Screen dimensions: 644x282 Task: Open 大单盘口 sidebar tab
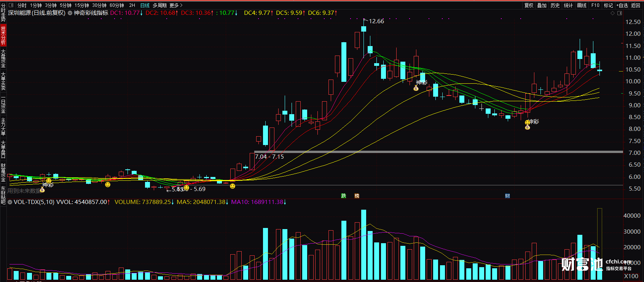click(x=3, y=150)
